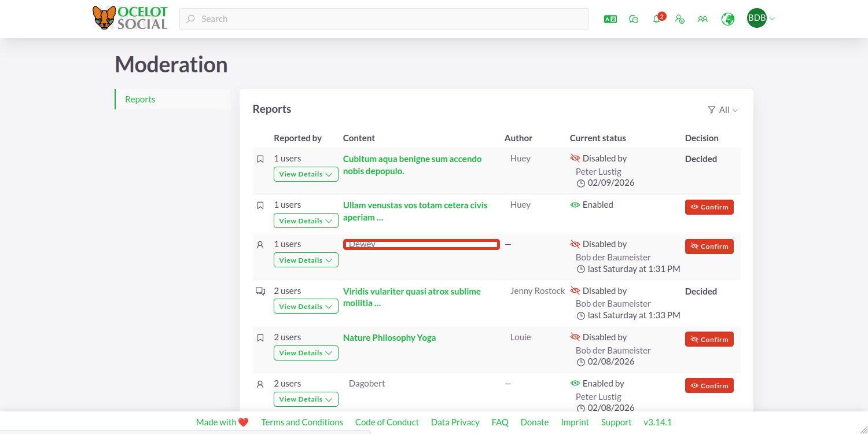Confirm the enabled status for Ullam venustas report

pyautogui.click(x=709, y=207)
